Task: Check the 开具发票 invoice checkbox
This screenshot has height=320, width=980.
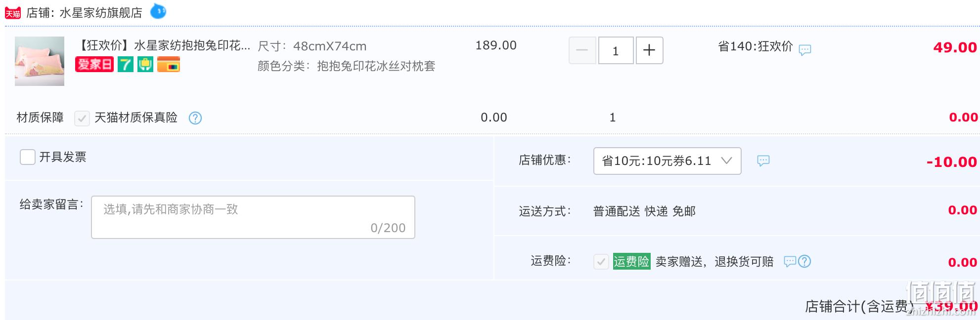Action: (x=28, y=157)
